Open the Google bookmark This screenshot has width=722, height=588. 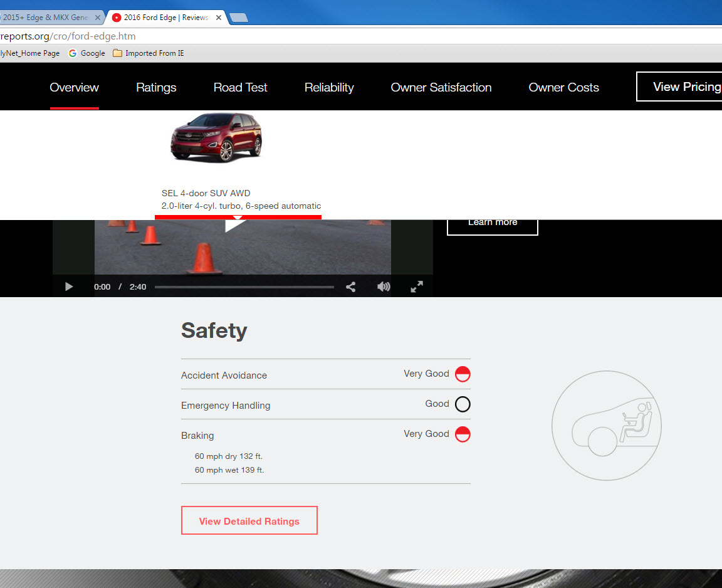coord(86,53)
